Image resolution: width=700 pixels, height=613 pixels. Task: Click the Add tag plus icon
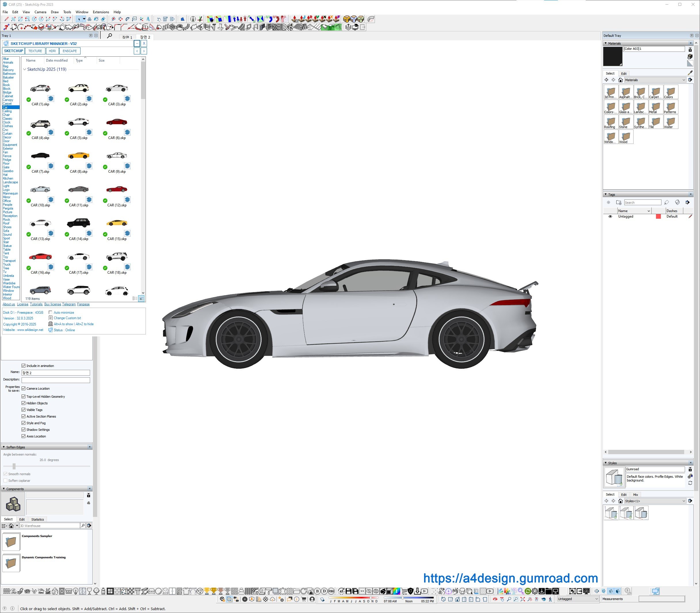[x=608, y=203]
